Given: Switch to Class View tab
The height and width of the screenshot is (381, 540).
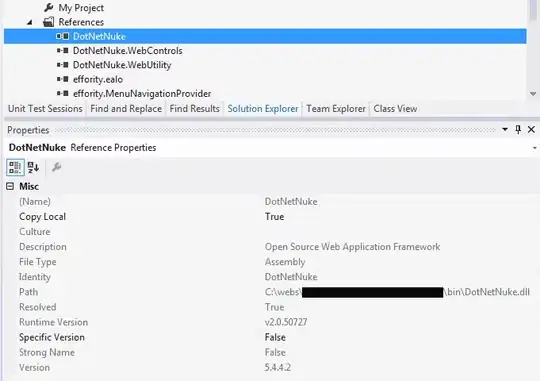Looking at the screenshot, I should 395,109.
